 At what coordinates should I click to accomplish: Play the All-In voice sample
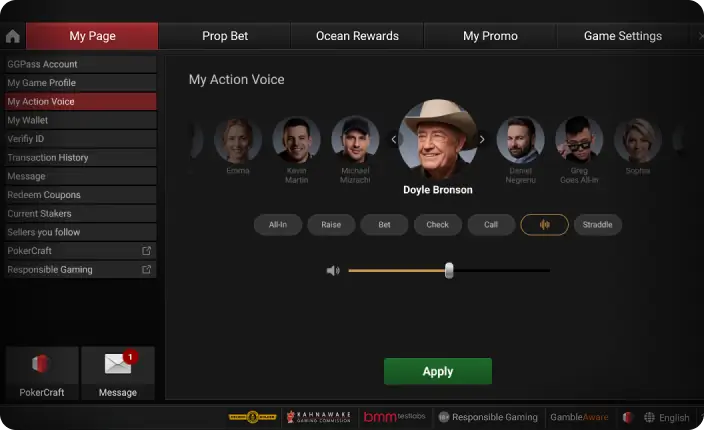(277, 224)
